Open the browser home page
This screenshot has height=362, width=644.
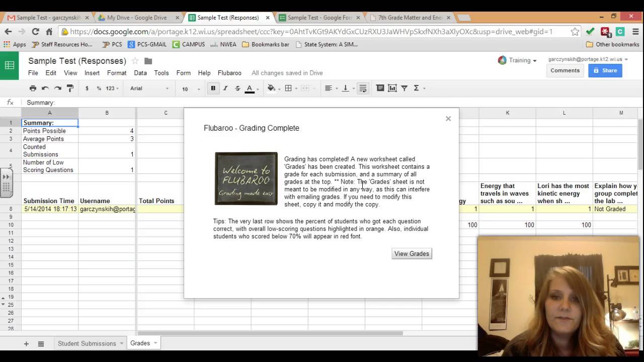(x=49, y=31)
